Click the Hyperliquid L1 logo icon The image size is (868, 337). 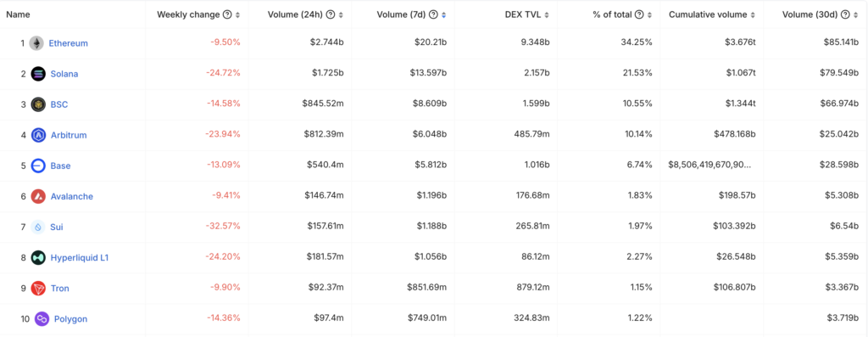click(x=38, y=258)
